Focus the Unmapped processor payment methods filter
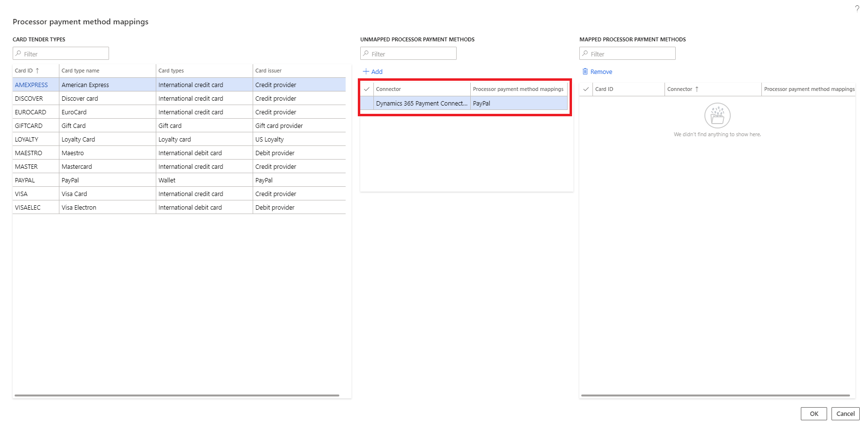This screenshot has width=868, height=431. pos(408,54)
